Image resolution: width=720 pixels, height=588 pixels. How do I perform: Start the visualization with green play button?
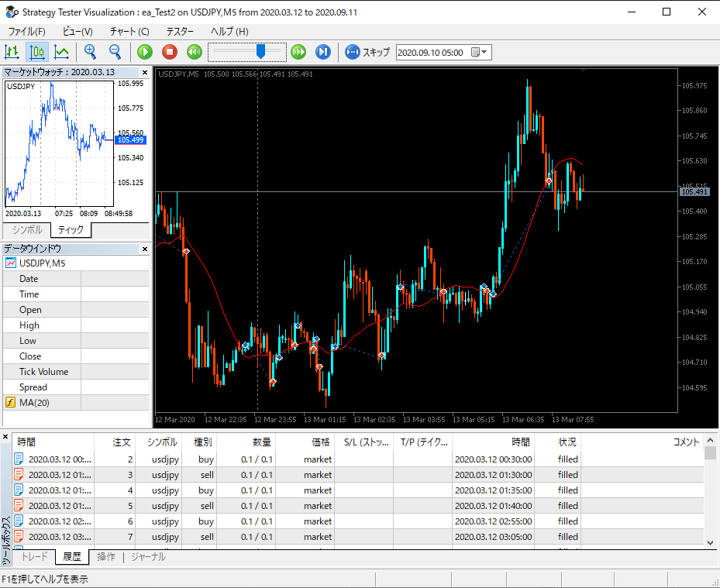(x=145, y=52)
